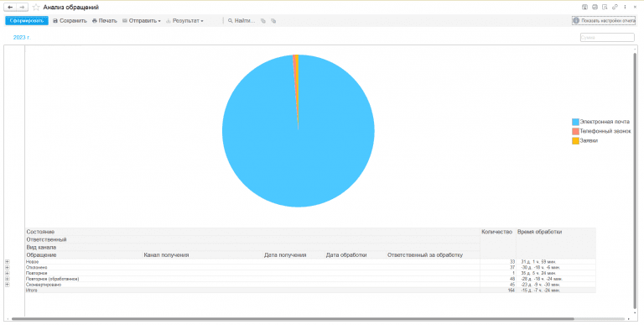Click the printer icon in the title bar
This screenshot has height=325, width=644.
tap(595, 7)
